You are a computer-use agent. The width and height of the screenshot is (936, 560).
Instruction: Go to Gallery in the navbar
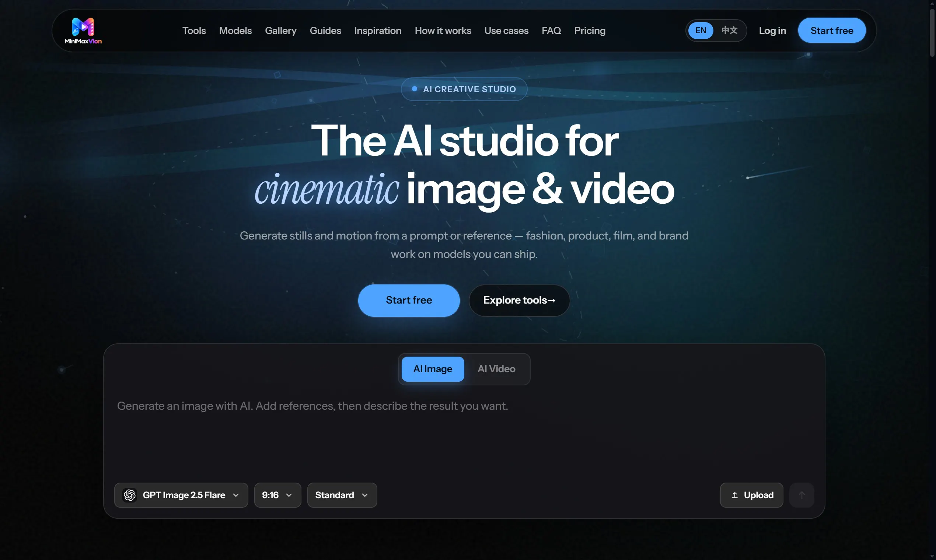click(x=280, y=31)
